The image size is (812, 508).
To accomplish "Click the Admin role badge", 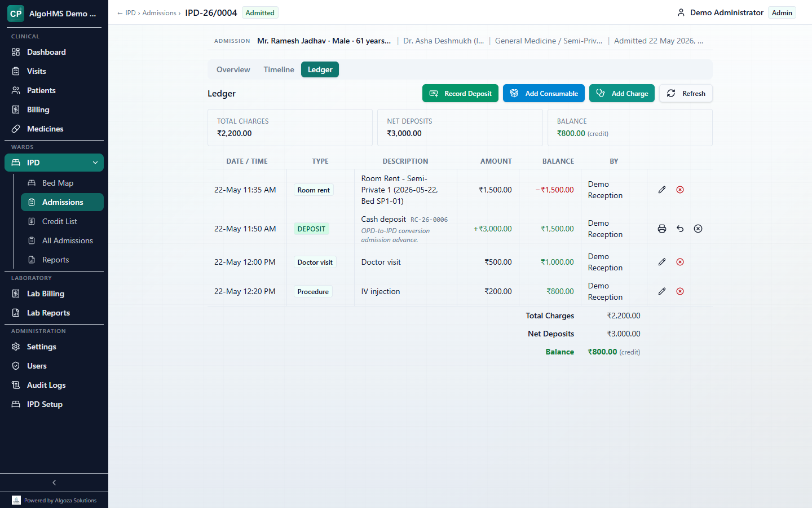I will 782,12.
